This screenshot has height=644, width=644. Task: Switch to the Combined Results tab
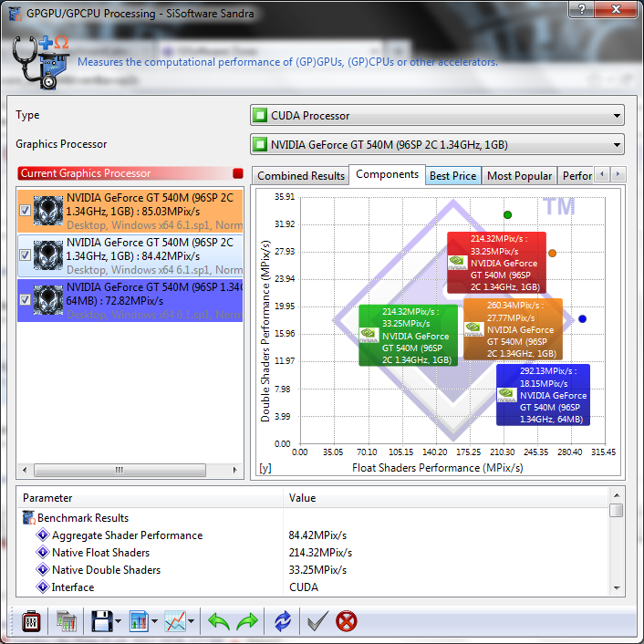(x=301, y=176)
